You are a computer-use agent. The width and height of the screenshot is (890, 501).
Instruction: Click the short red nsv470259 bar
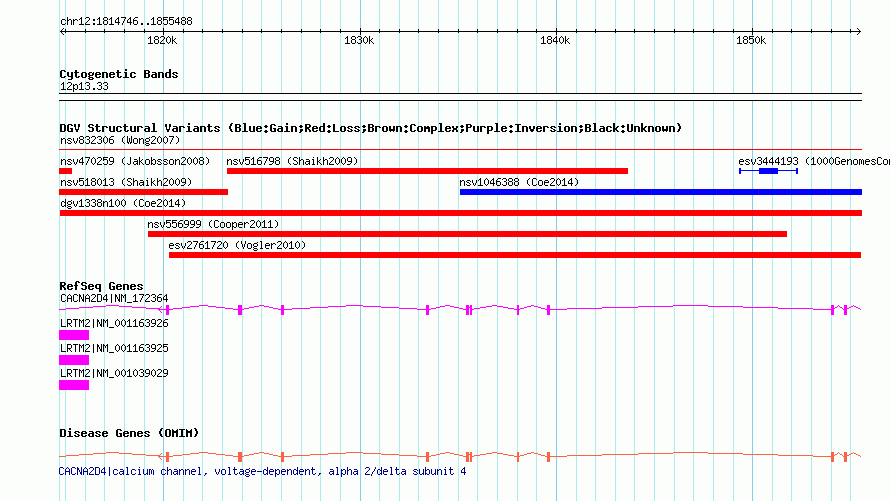coord(66,171)
